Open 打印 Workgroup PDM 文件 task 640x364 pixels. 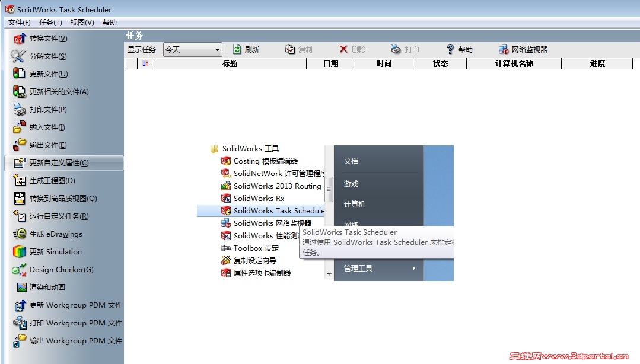point(68,323)
